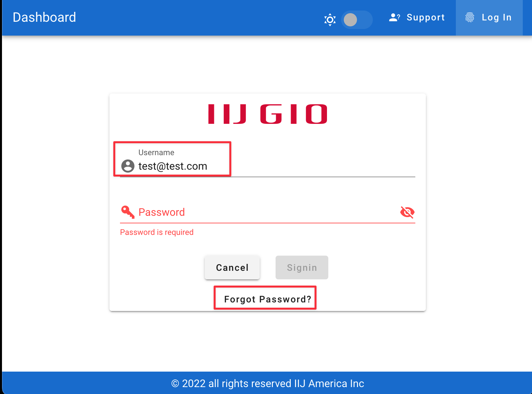Click the 'Password is required' error message

pyautogui.click(x=157, y=232)
